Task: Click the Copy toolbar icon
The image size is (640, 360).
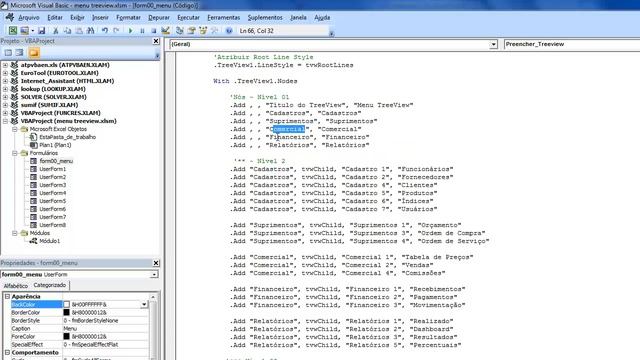Action: tap(67, 31)
